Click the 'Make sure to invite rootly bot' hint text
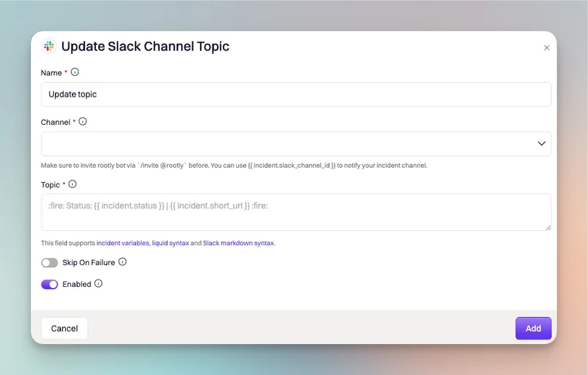 (234, 165)
